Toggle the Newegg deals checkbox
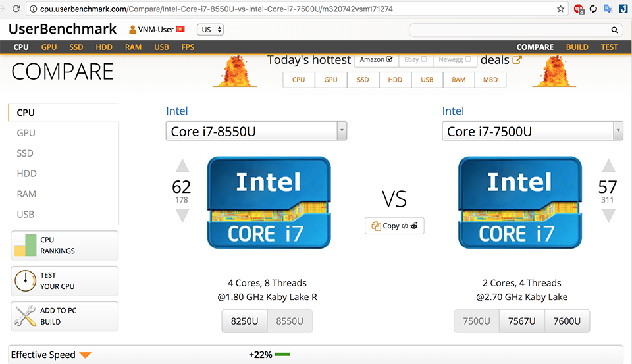This screenshot has height=364, width=632. (x=468, y=59)
